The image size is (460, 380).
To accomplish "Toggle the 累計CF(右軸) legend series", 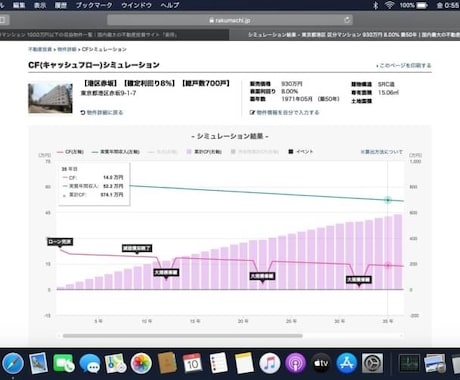I will [204, 152].
